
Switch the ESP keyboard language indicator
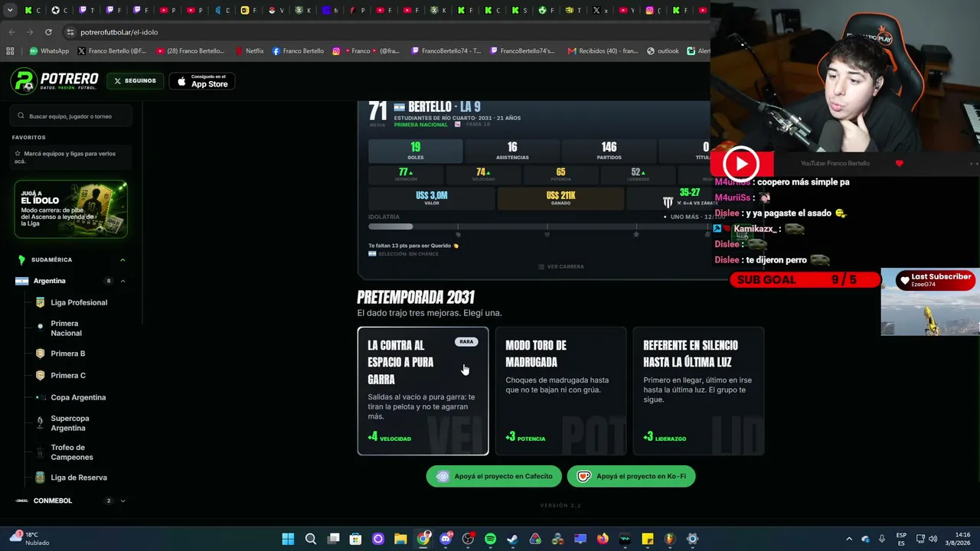pyautogui.click(x=901, y=539)
